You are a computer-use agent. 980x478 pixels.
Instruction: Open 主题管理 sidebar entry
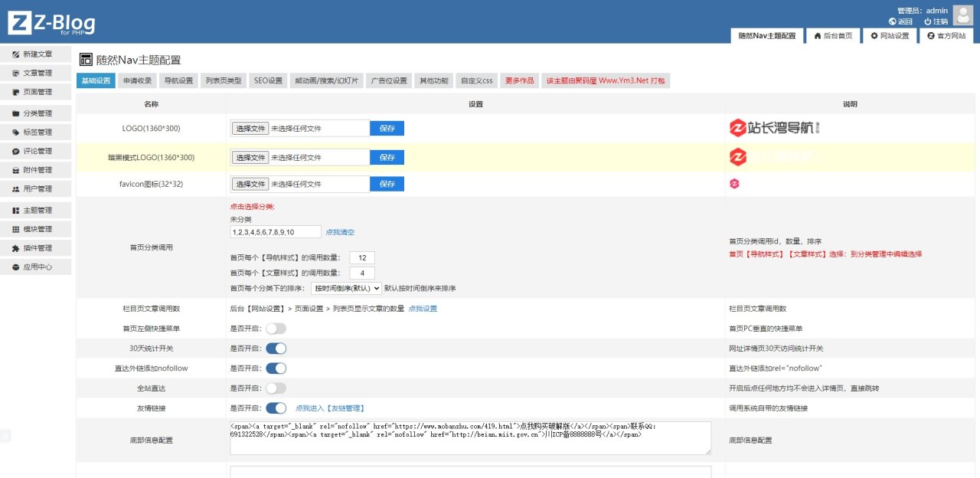click(x=36, y=211)
